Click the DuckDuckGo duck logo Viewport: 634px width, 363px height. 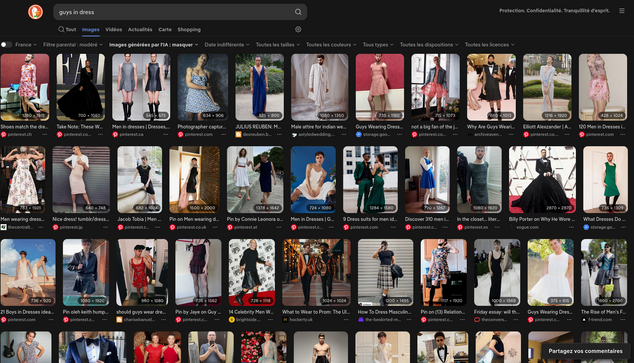tap(35, 12)
